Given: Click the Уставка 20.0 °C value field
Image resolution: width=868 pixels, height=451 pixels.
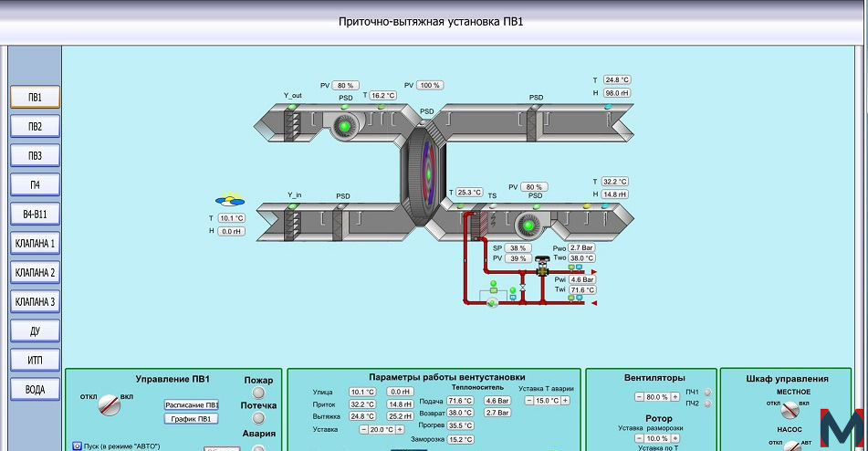Looking at the screenshot, I should point(382,429).
